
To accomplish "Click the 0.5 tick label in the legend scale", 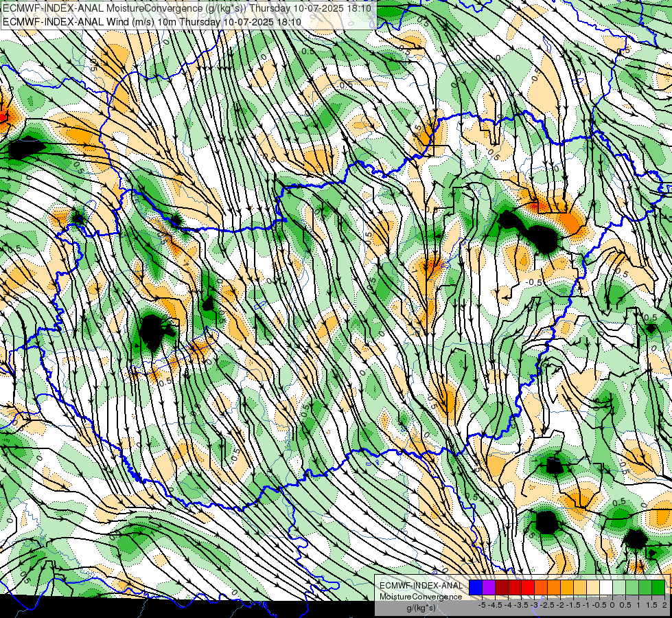I will pos(625,605).
